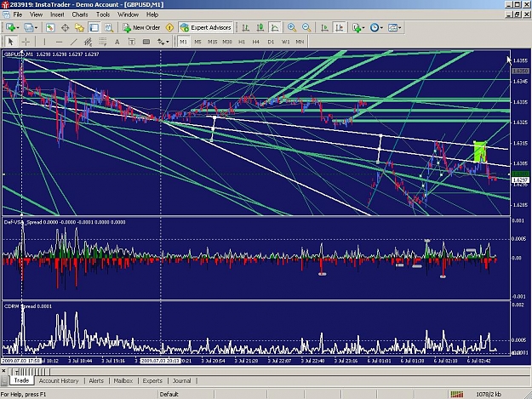The image size is (532, 399).
Task: Launch MetaEditor via yellow diamond icon
Action: click(x=169, y=28)
